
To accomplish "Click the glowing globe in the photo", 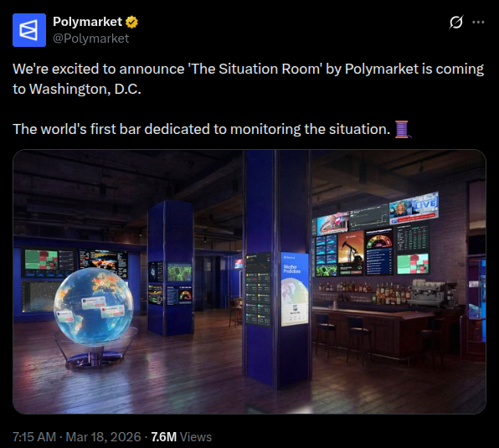I will 93,306.
